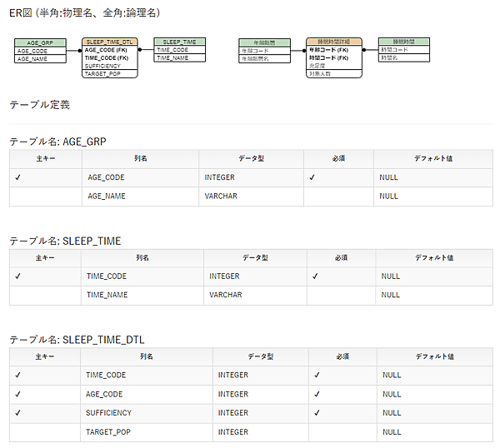Click テーブル名: SLEEP_TIME_DTL heading
Image resolution: width=500 pixels, height=448 pixels.
[77, 340]
